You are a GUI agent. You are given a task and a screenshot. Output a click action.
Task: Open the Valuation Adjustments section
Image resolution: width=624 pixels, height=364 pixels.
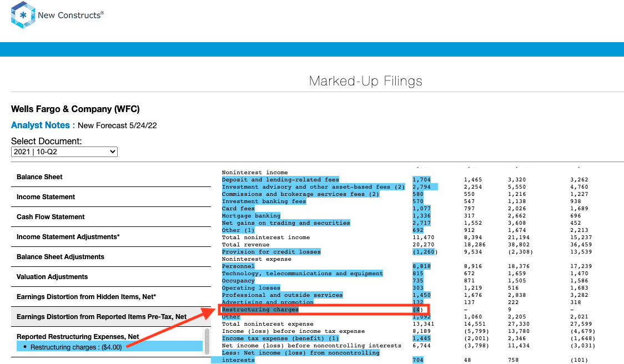click(52, 277)
